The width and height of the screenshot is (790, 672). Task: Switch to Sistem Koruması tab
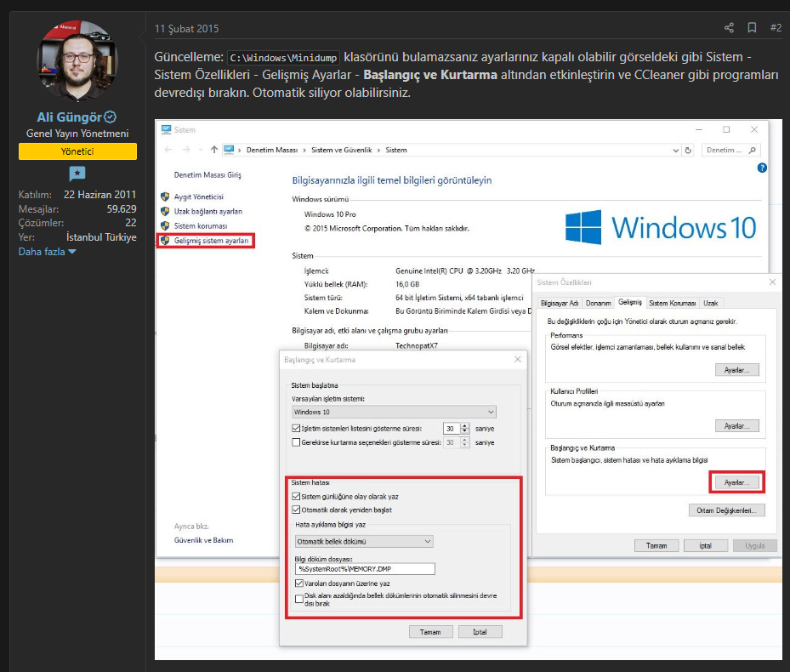click(x=672, y=303)
